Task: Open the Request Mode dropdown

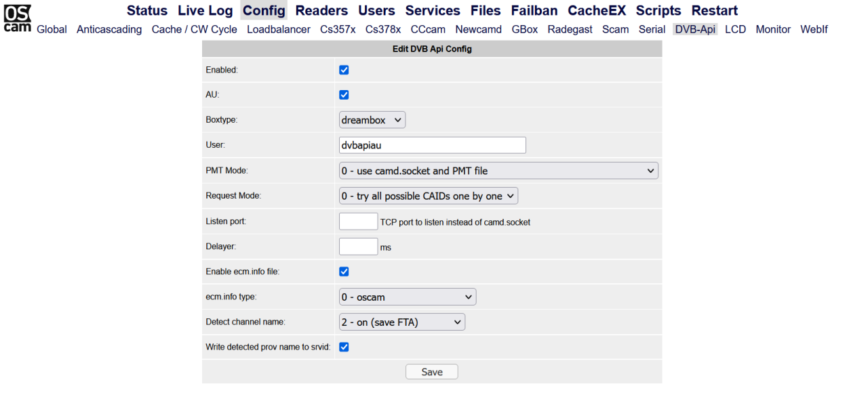Action: (428, 196)
